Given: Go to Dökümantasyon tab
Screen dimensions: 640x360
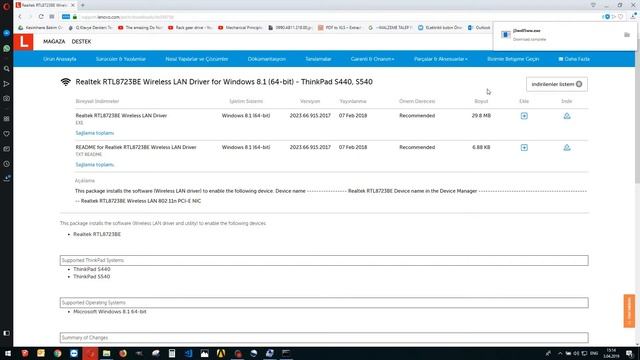Looking at the screenshot, I should (x=267, y=59).
